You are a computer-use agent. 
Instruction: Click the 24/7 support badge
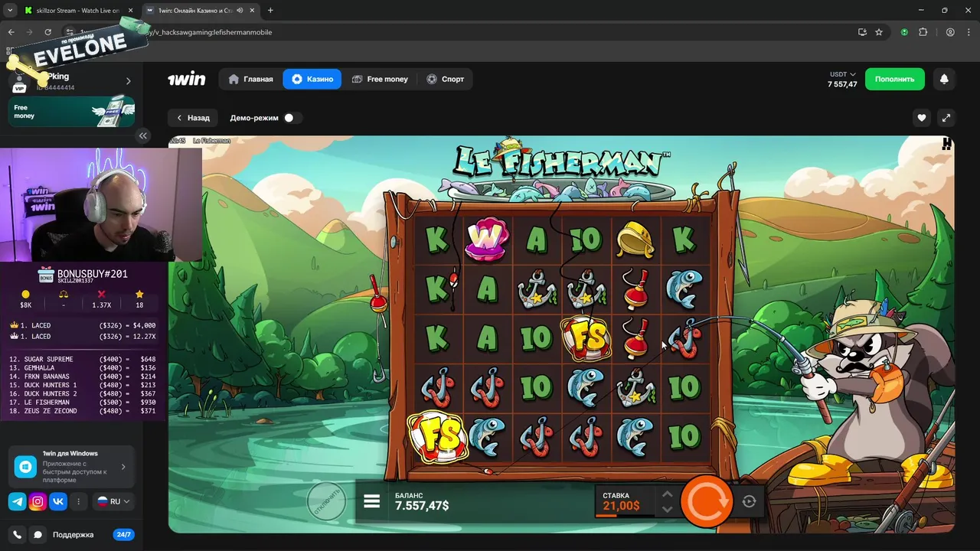click(x=123, y=535)
